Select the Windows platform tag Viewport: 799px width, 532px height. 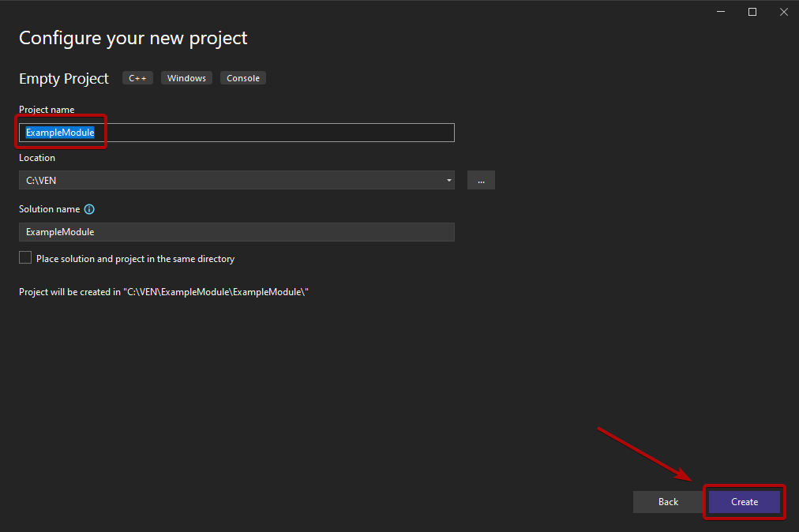tap(186, 78)
